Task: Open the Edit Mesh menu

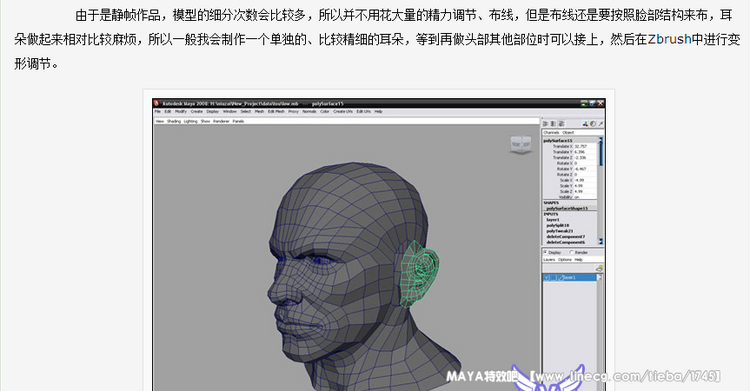Action: [x=276, y=112]
